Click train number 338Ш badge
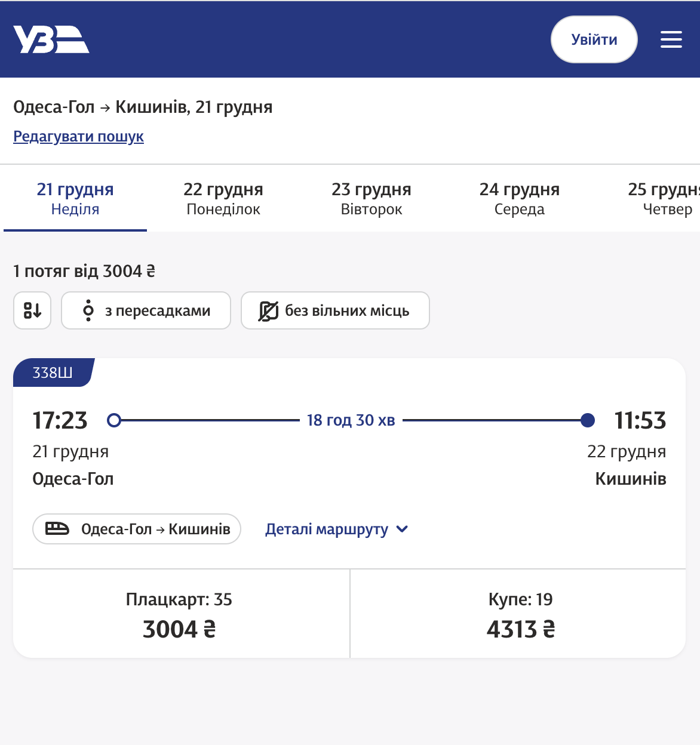The image size is (700, 745). coord(53,373)
